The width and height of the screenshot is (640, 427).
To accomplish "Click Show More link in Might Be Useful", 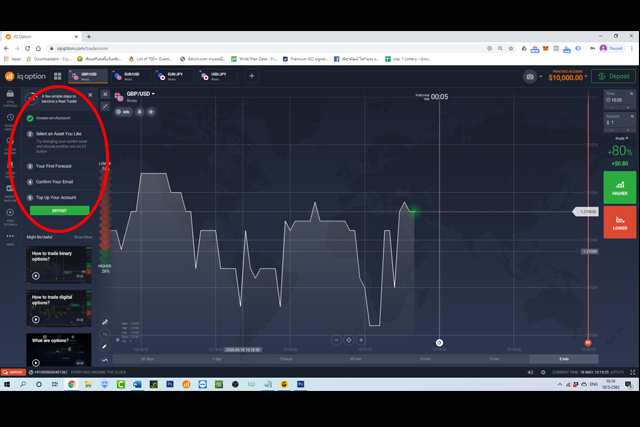I will coord(83,237).
